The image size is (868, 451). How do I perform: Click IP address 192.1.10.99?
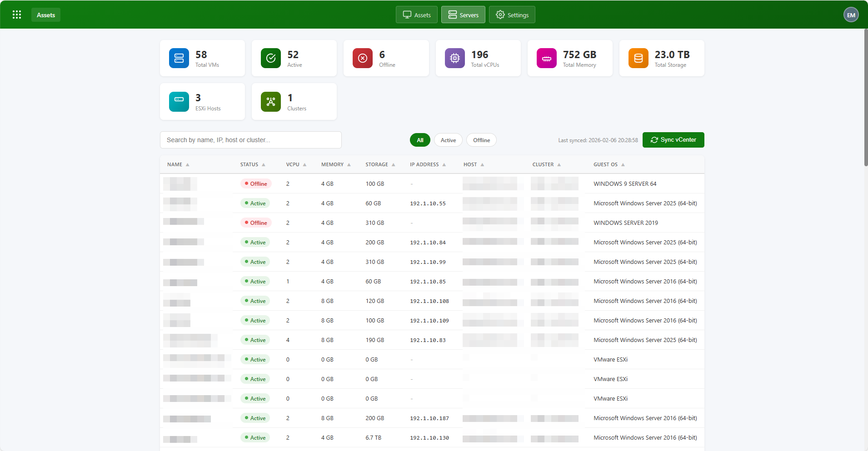tap(428, 262)
